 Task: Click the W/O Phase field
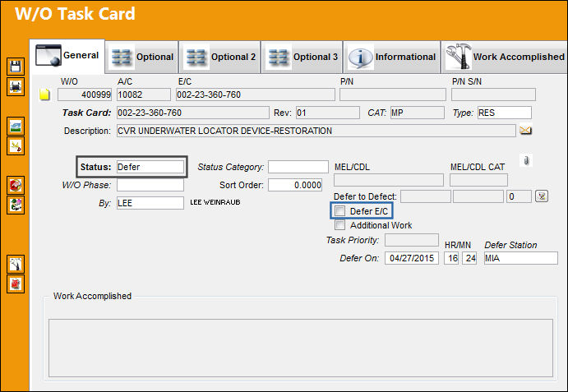point(150,185)
